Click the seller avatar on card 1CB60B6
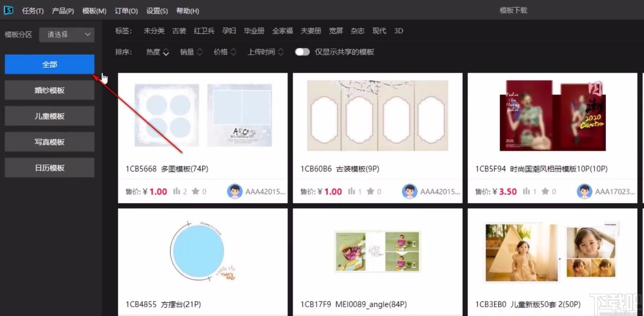Screen dimensions: 644x316 [x=409, y=191]
